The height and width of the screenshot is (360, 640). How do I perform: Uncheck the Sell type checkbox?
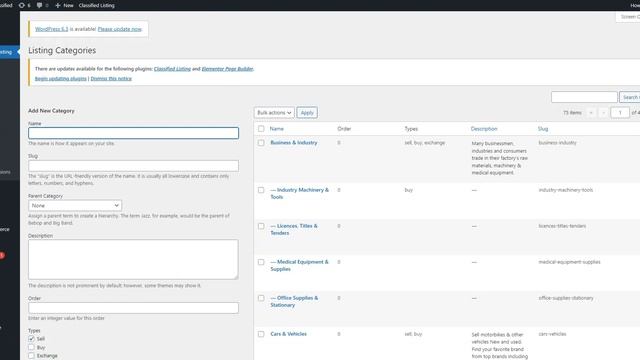point(31,339)
